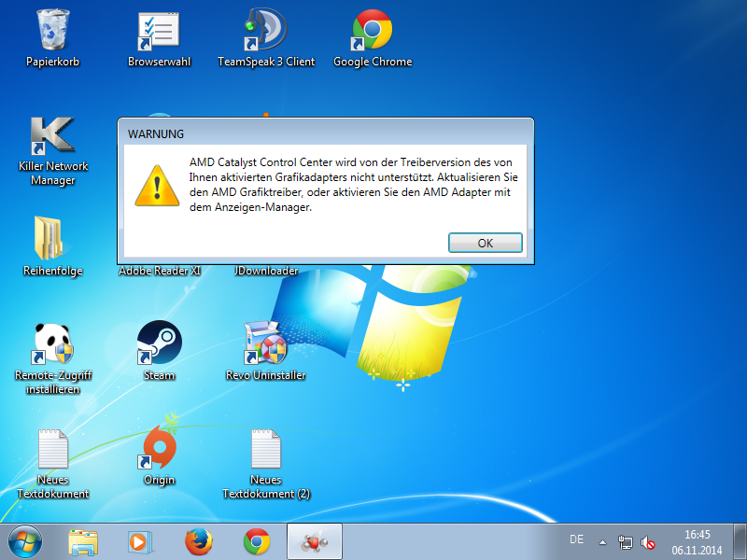Select the Neues Textdokument file icon

coord(53,449)
